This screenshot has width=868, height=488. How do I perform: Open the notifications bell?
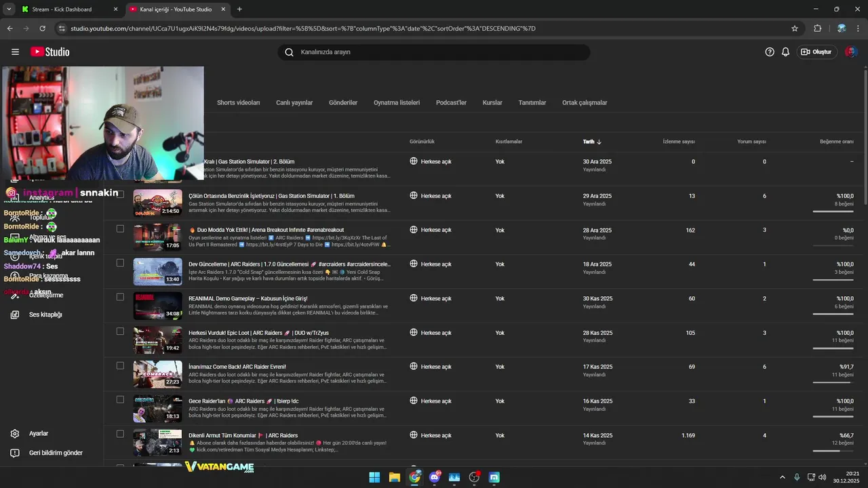(x=785, y=52)
